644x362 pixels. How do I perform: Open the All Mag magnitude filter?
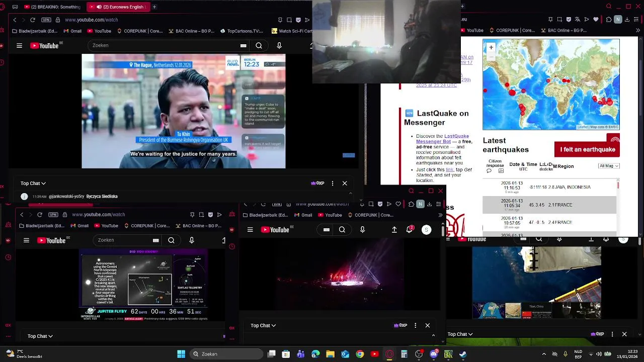pos(609,166)
